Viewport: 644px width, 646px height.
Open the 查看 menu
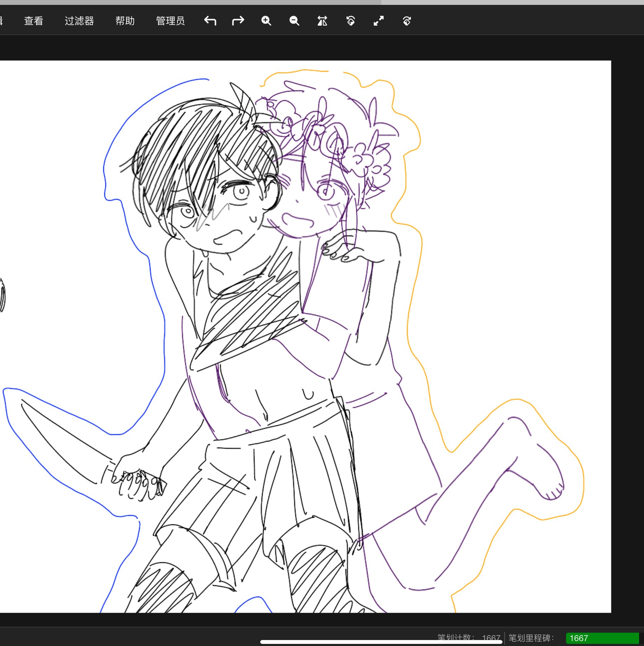[x=34, y=21]
